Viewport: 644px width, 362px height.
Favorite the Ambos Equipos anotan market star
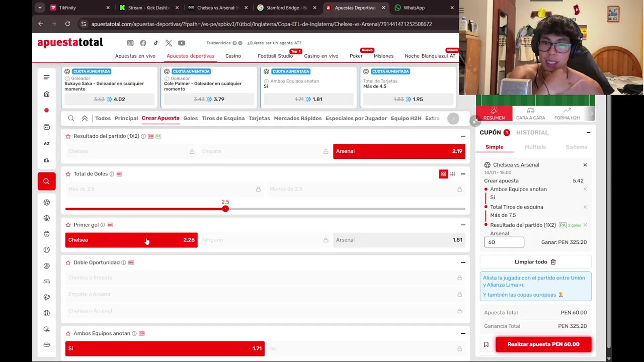click(68, 333)
